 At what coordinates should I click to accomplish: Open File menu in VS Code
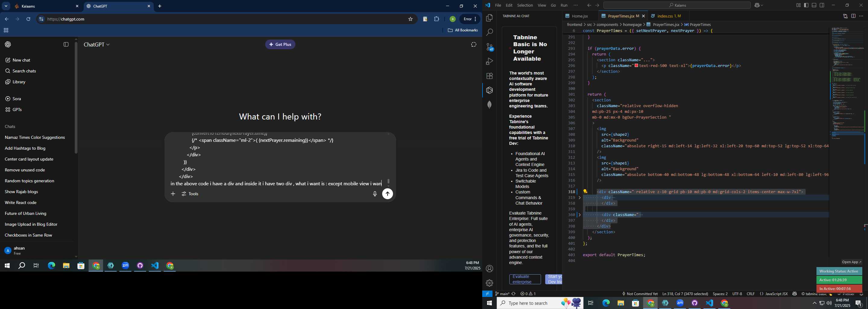[x=498, y=5]
